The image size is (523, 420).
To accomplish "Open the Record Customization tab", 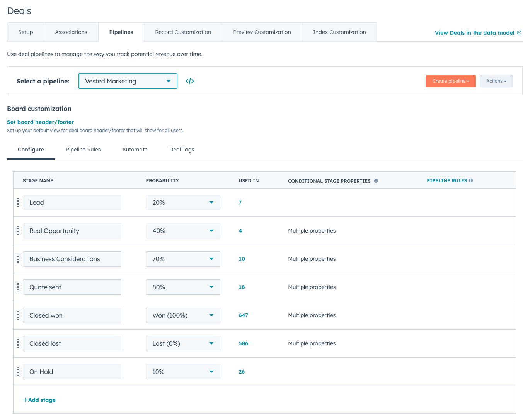I will pyautogui.click(x=183, y=32).
